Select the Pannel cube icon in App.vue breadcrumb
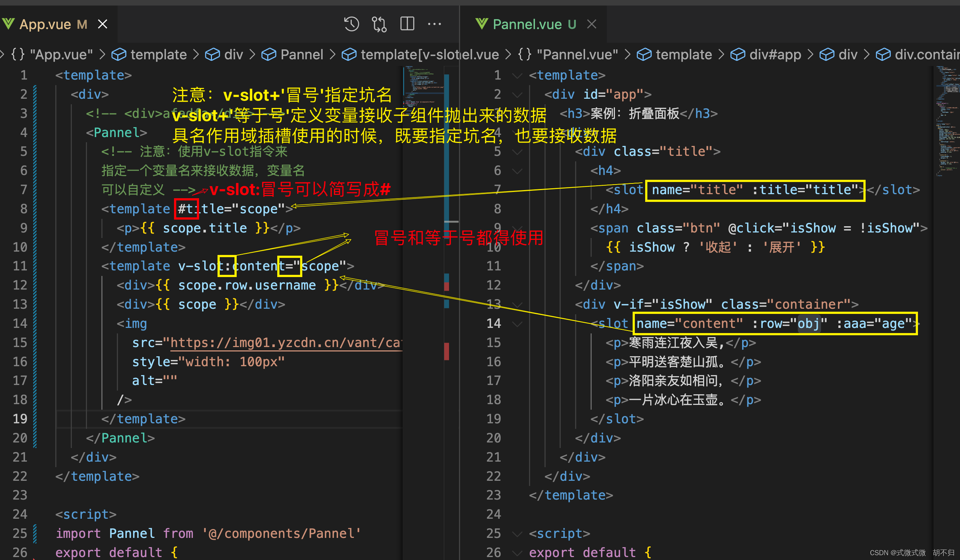Screen dimensions: 960x560 tap(269, 55)
